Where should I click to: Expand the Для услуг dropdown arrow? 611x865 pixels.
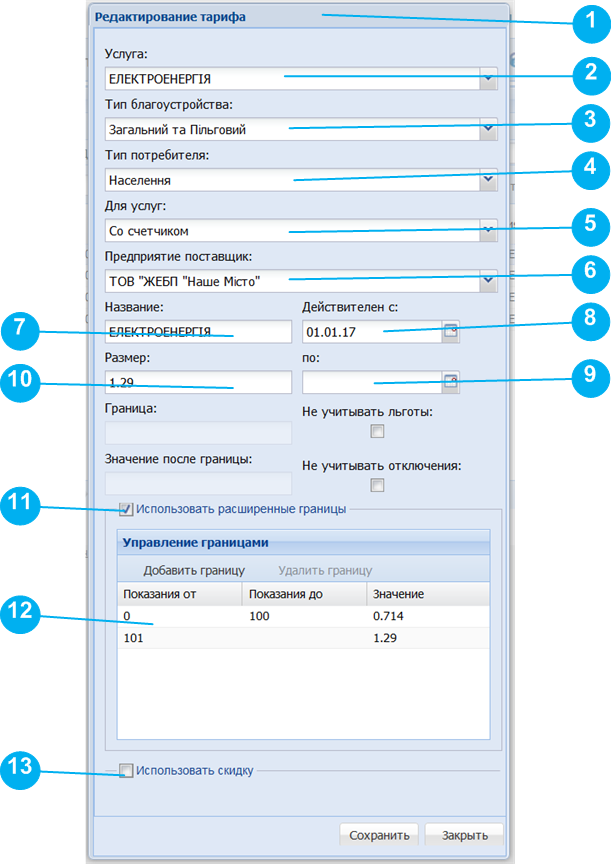pyautogui.click(x=488, y=231)
